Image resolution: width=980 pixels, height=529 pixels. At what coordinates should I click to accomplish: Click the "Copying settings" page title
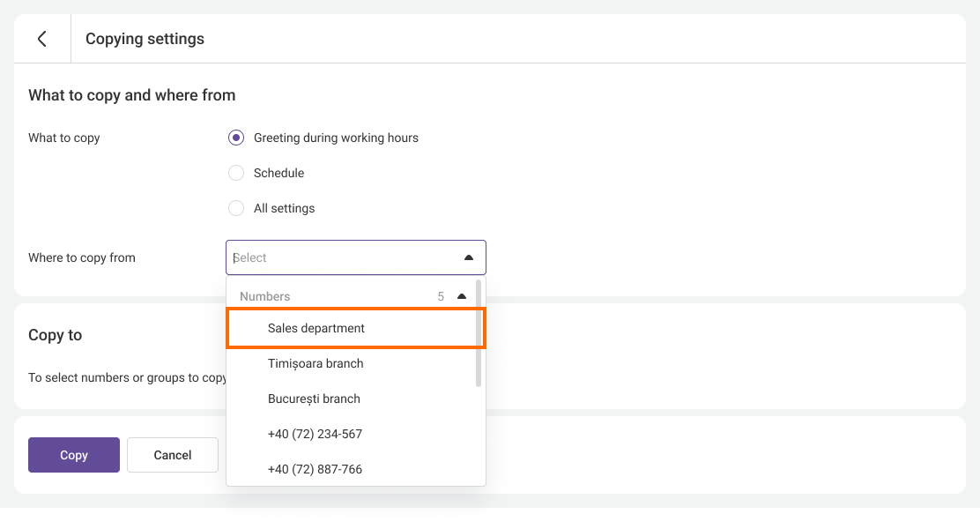pos(145,39)
